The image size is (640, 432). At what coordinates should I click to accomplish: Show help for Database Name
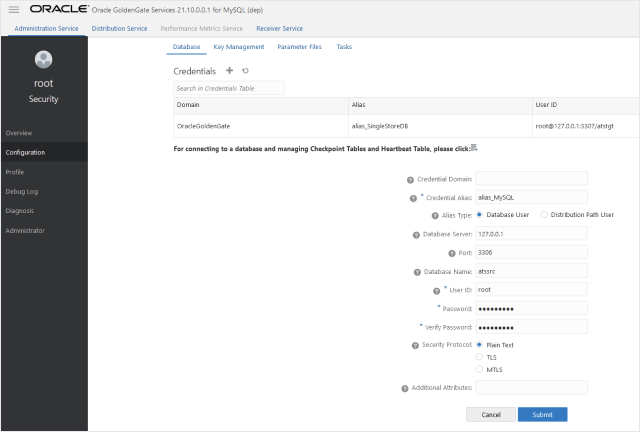[x=417, y=272]
